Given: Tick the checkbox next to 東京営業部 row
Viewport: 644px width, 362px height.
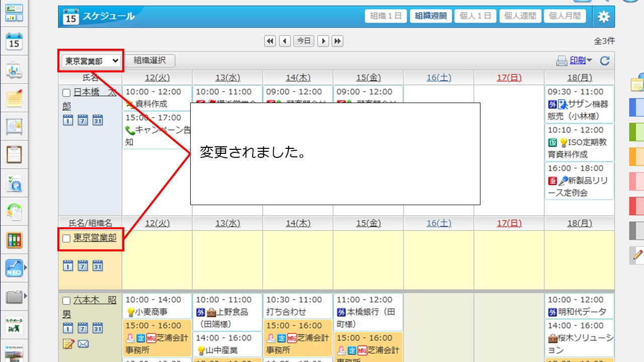Looking at the screenshot, I should 66,239.
